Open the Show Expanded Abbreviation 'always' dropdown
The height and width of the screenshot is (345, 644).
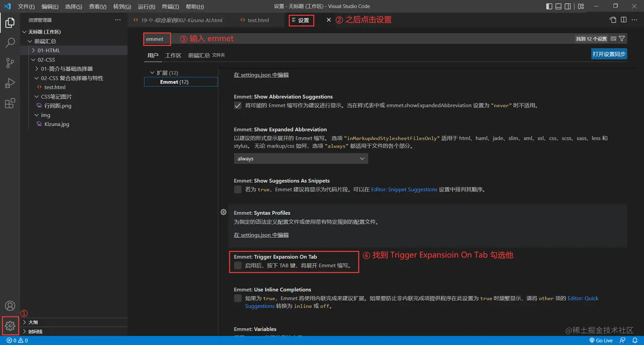point(301,159)
